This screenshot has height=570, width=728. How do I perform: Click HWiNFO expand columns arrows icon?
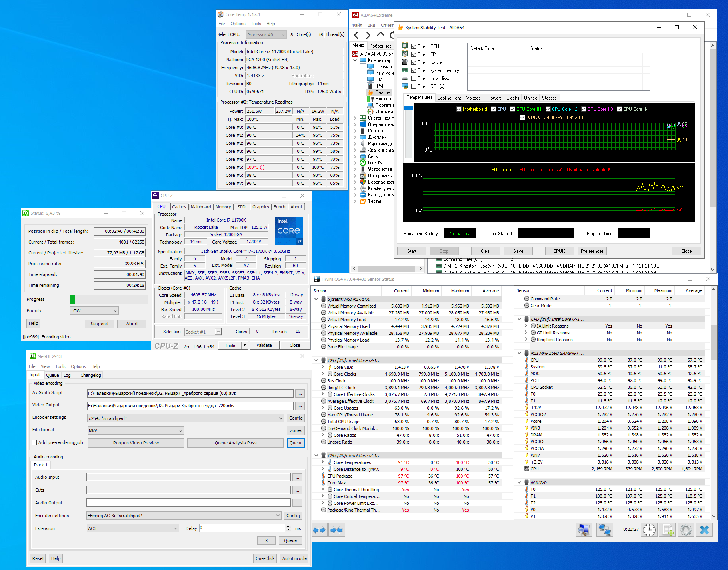point(319,530)
